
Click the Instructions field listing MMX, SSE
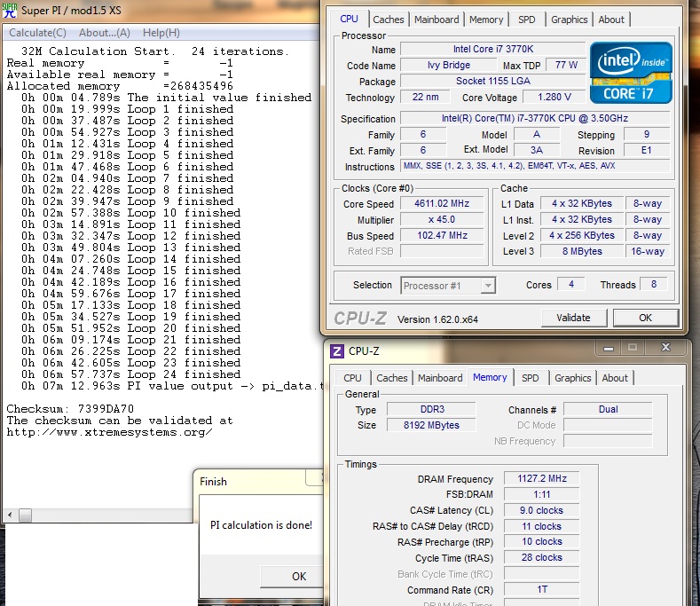(x=535, y=166)
